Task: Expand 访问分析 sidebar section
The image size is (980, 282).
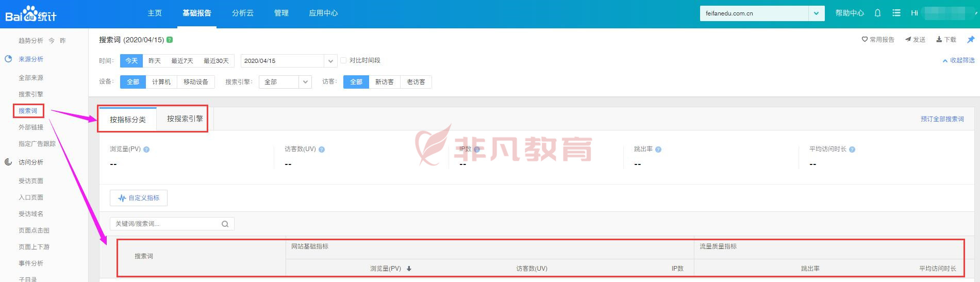Action: pos(31,162)
